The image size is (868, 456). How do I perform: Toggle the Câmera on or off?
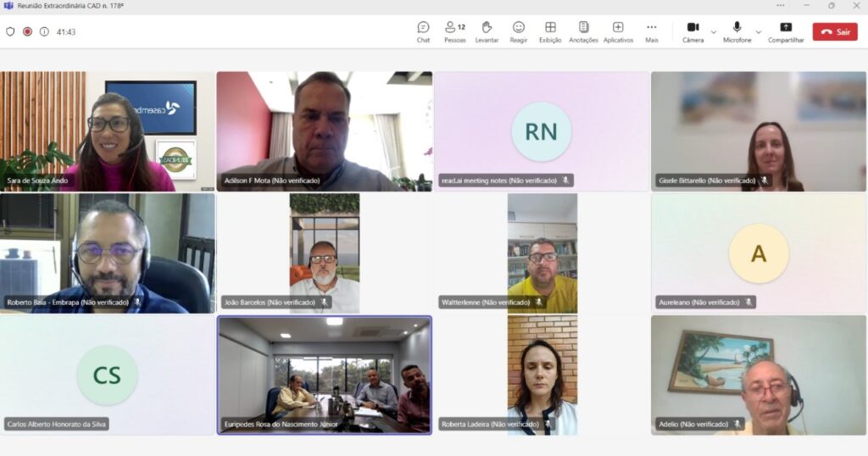tap(693, 31)
